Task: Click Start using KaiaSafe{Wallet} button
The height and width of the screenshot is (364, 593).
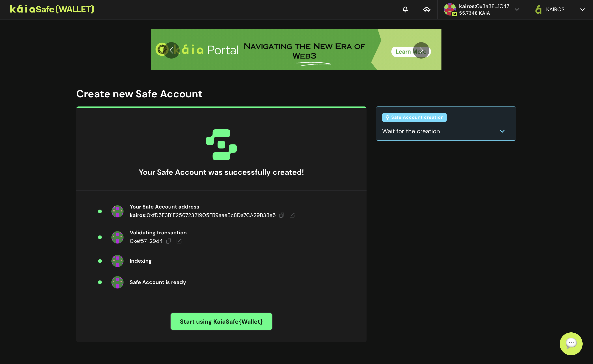Action: pyautogui.click(x=221, y=321)
